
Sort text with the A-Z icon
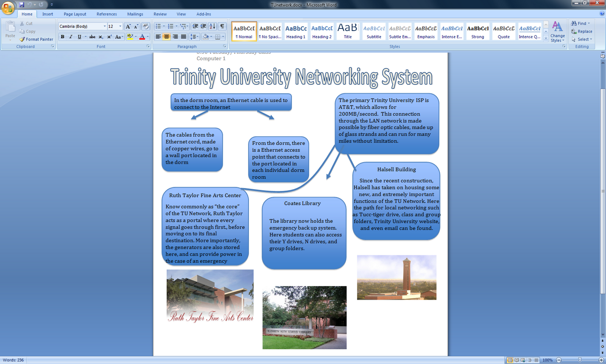[212, 26]
